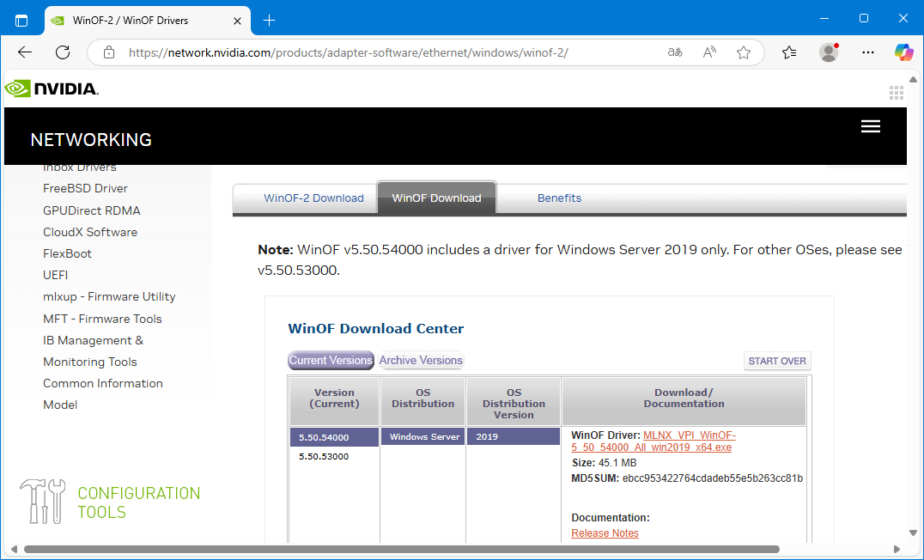Screen dimensions: 924x560
Task: Open Edge settings and more menu
Action: coord(867,52)
